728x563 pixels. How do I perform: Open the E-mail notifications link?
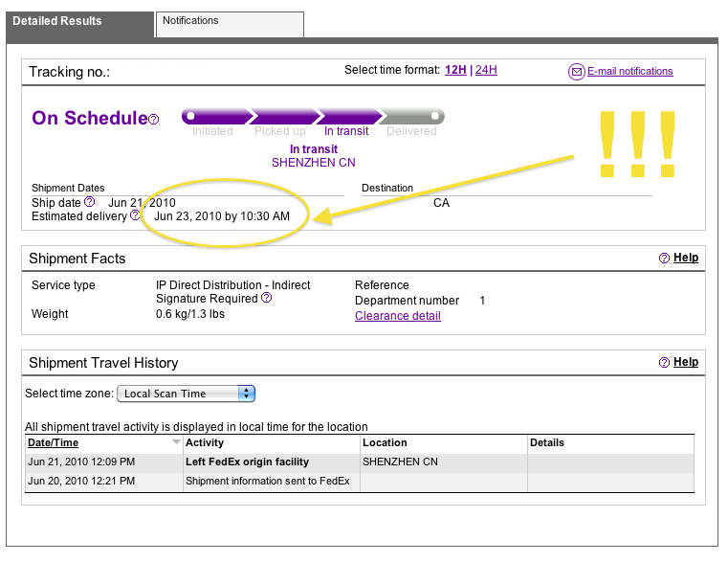(629, 72)
